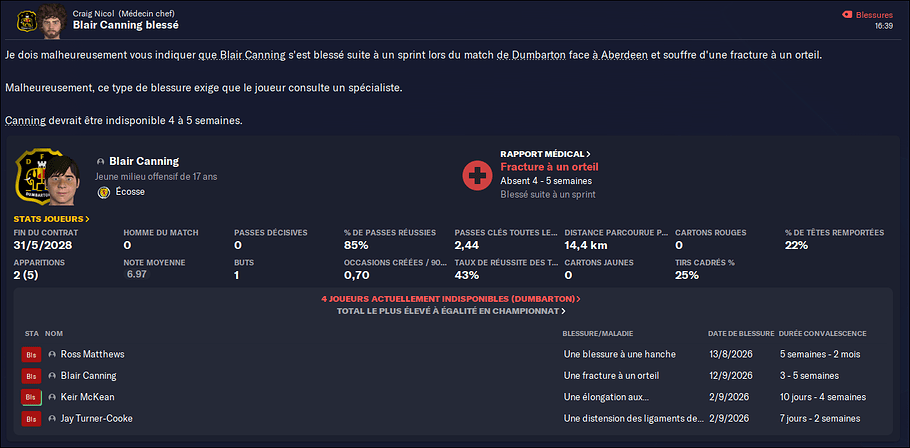
Task: Open Total le plus élevé à égalité link
Action: (x=451, y=311)
